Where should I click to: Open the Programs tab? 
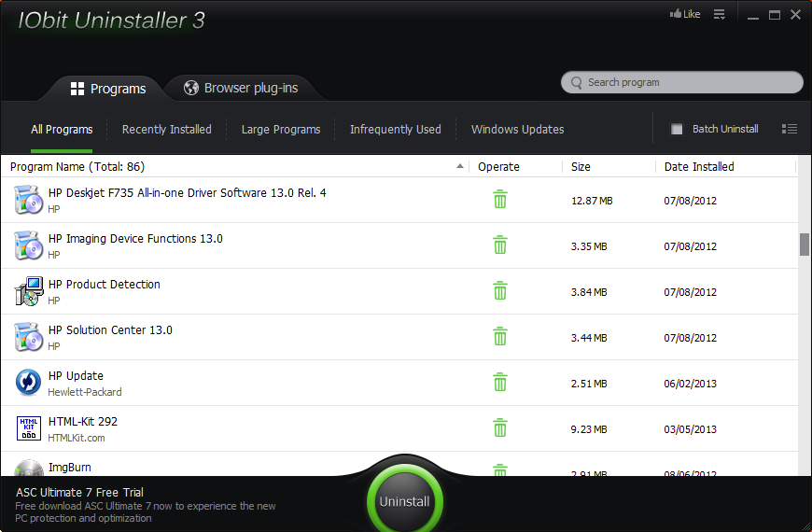(x=108, y=89)
